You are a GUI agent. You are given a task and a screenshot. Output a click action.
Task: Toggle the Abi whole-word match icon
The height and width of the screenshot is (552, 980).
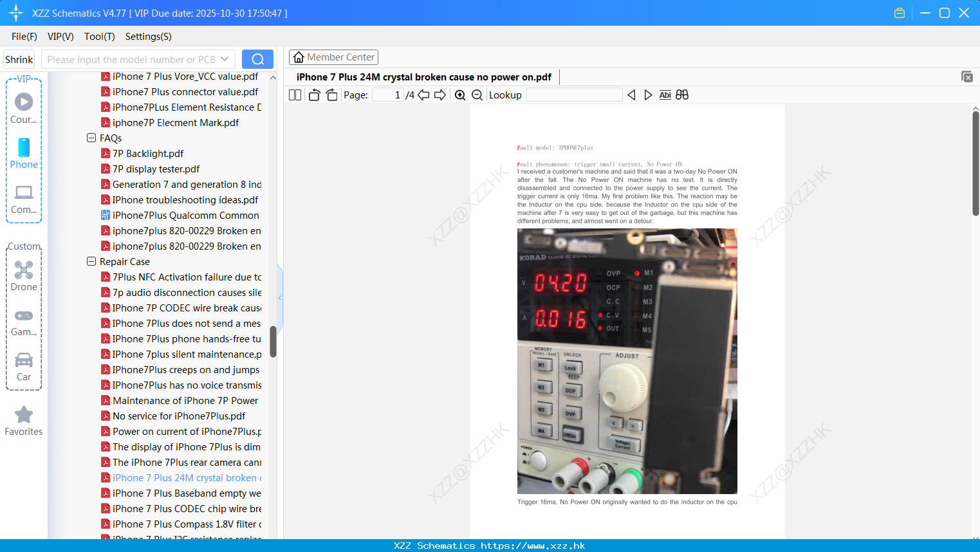click(665, 95)
